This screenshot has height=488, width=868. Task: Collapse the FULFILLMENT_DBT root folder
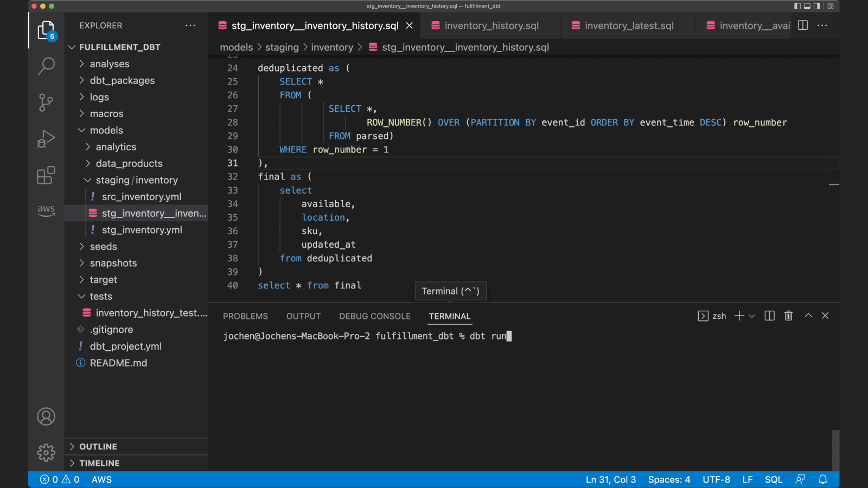click(136, 47)
